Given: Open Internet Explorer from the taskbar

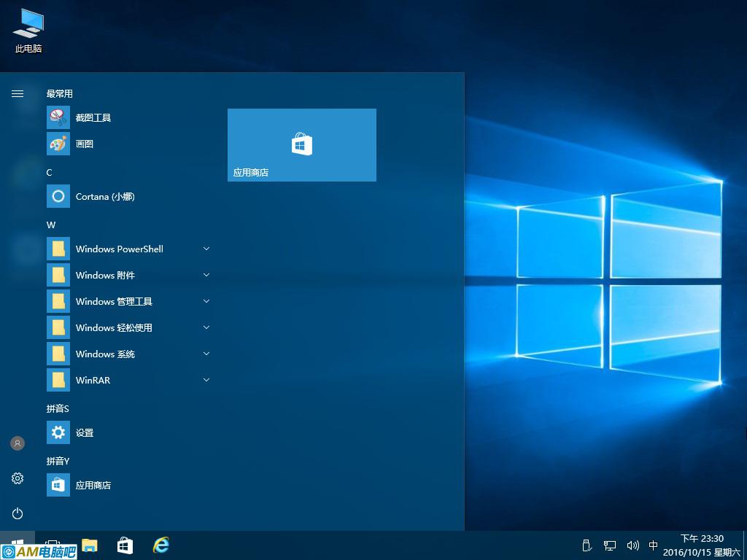Looking at the screenshot, I should click(161, 545).
